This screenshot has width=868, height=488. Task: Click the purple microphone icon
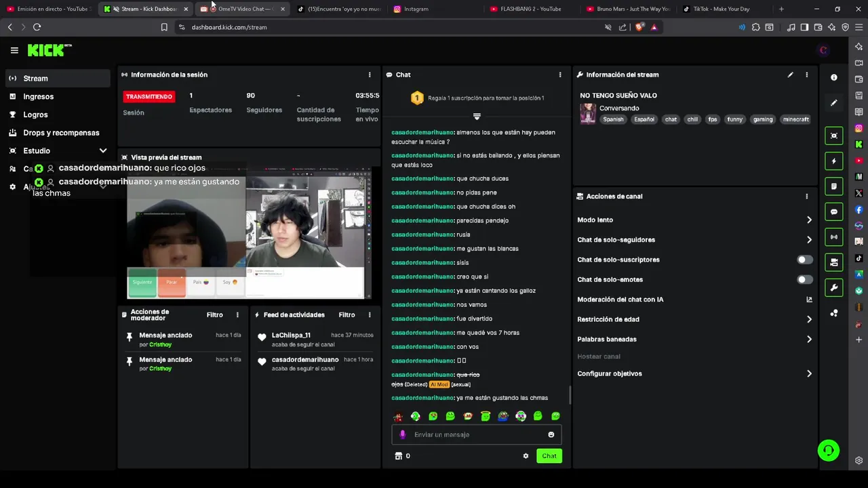(402, 434)
